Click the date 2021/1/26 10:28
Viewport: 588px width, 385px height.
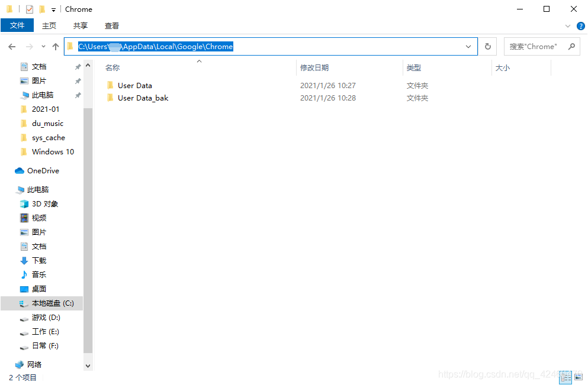point(327,98)
